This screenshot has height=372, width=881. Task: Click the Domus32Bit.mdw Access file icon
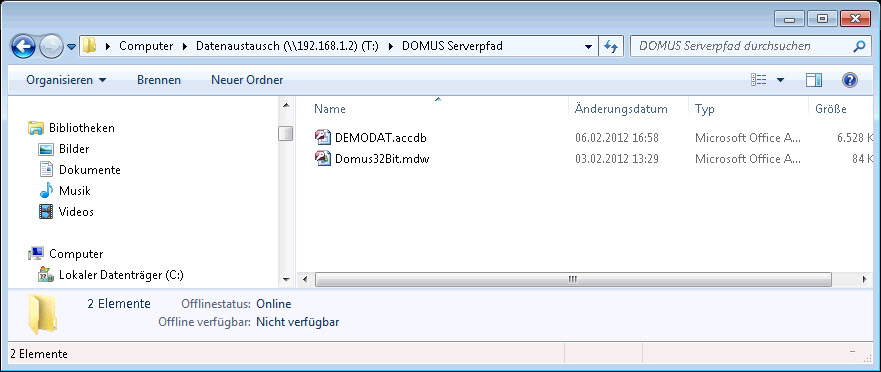pos(323,158)
